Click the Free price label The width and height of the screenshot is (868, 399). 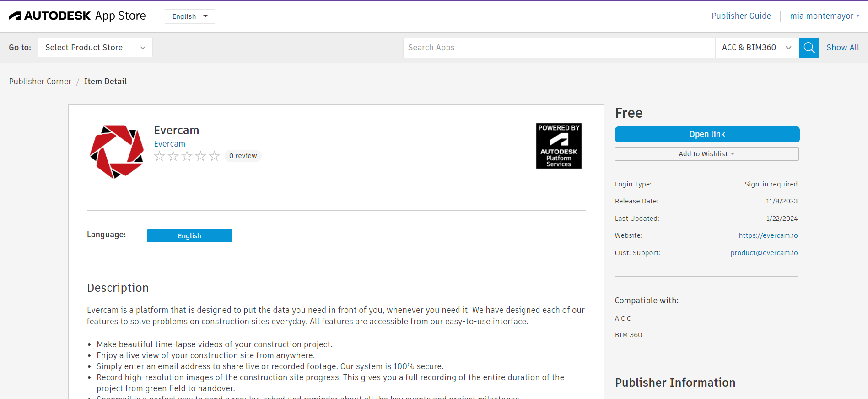(x=629, y=113)
